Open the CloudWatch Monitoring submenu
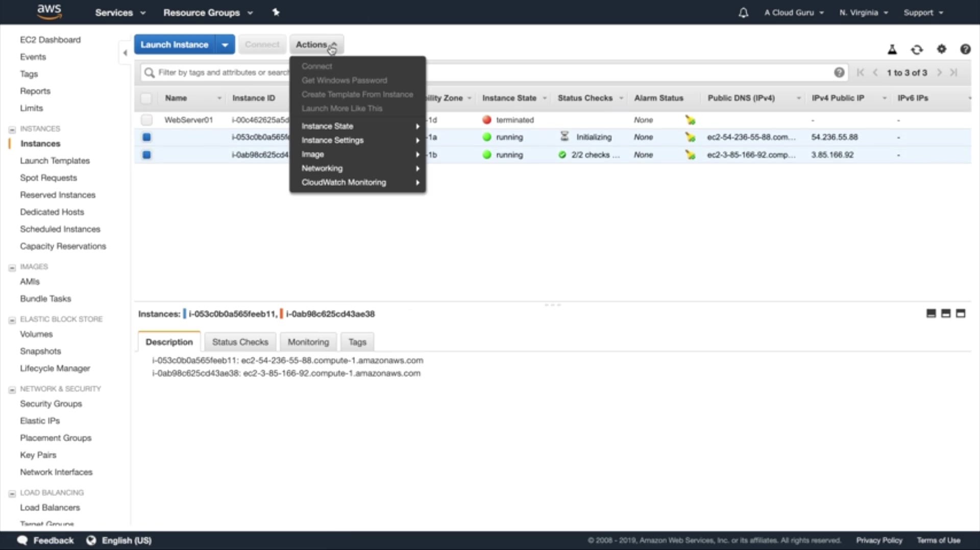This screenshot has height=550, width=980. 358,182
